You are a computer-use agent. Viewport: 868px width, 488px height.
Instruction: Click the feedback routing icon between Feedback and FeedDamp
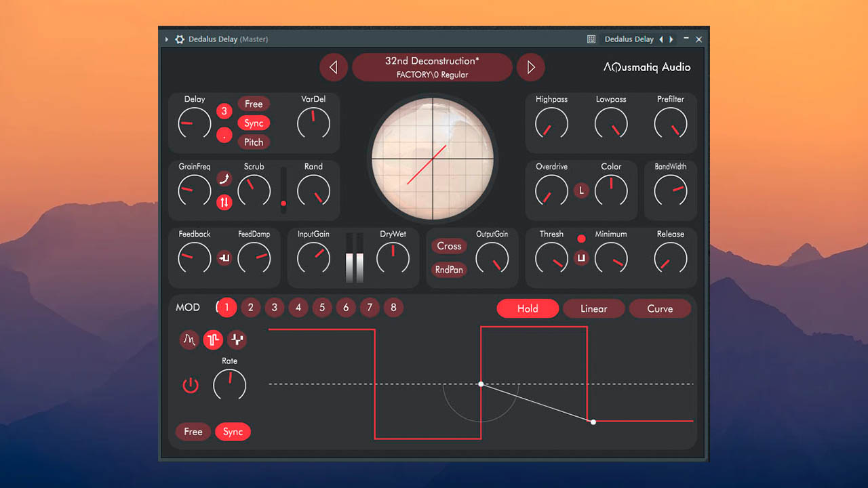(224, 258)
